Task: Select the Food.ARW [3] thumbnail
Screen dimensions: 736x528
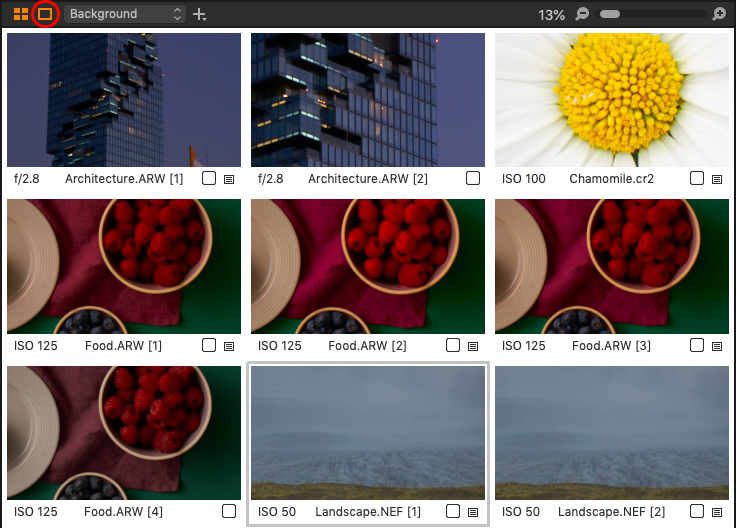Action: click(612, 267)
